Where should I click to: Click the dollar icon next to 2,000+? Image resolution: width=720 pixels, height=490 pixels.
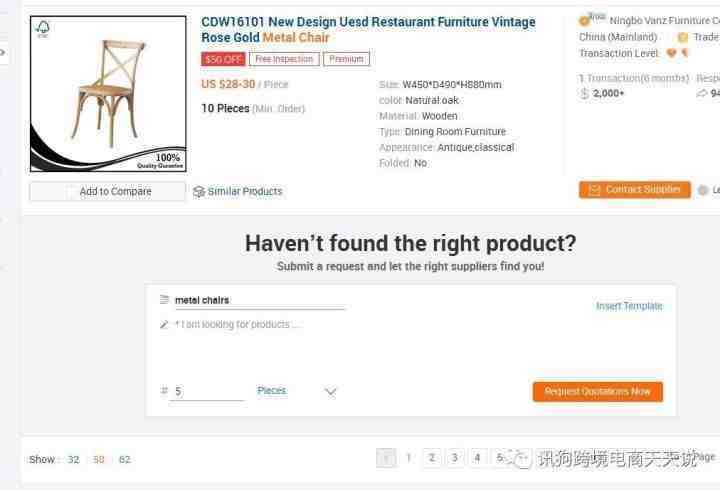coord(584,93)
